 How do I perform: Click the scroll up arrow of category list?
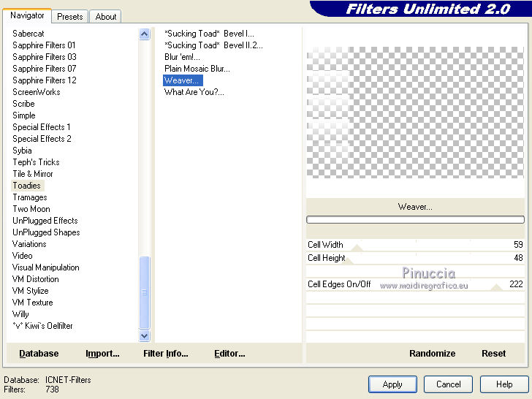(x=144, y=34)
